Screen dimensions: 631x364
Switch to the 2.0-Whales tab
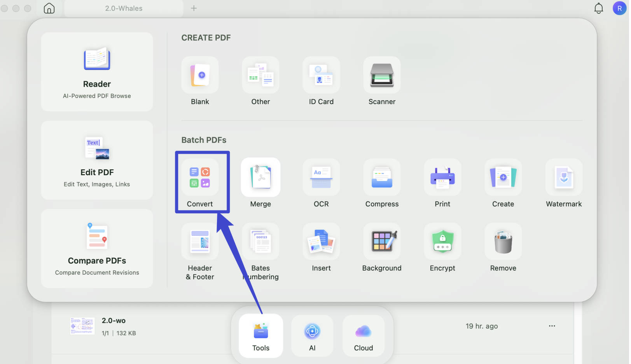[x=124, y=8]
